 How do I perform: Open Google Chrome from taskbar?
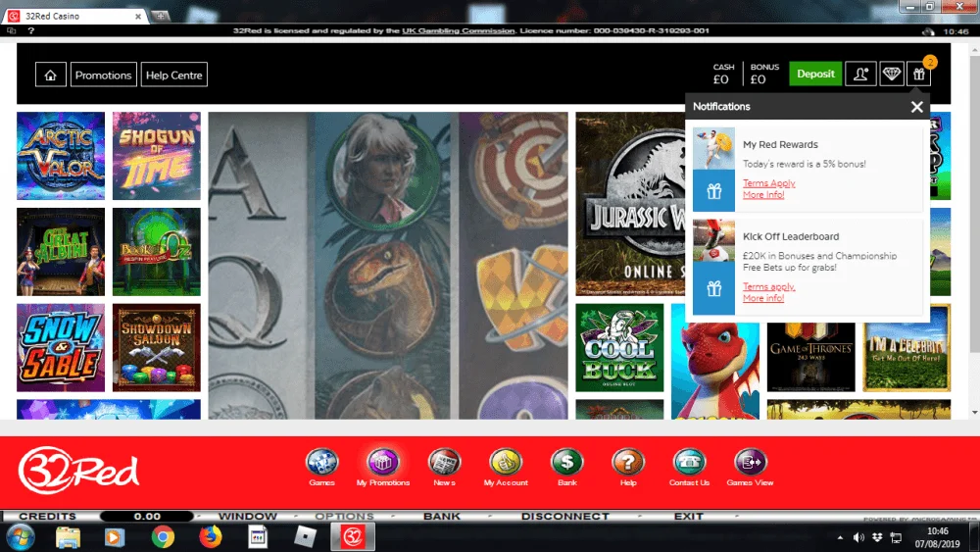[x=163, y=537]
